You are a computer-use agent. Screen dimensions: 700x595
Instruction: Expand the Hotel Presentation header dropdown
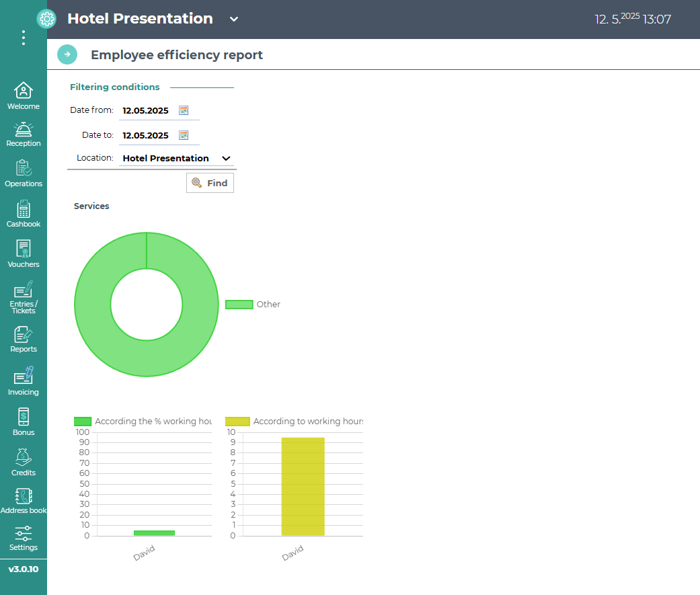pos(234,19)
